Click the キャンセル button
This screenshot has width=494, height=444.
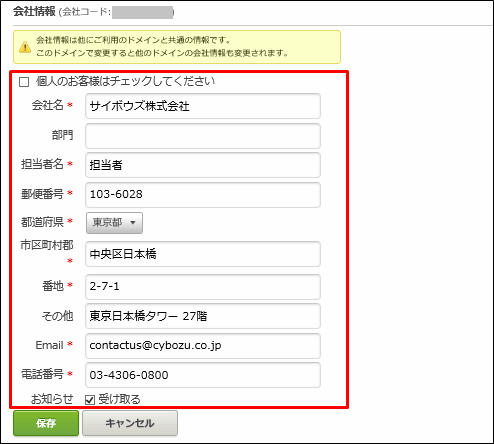[130, 423]
